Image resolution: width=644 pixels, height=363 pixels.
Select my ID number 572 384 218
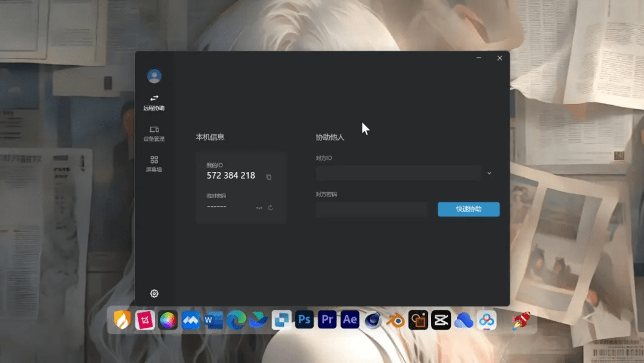232,176
